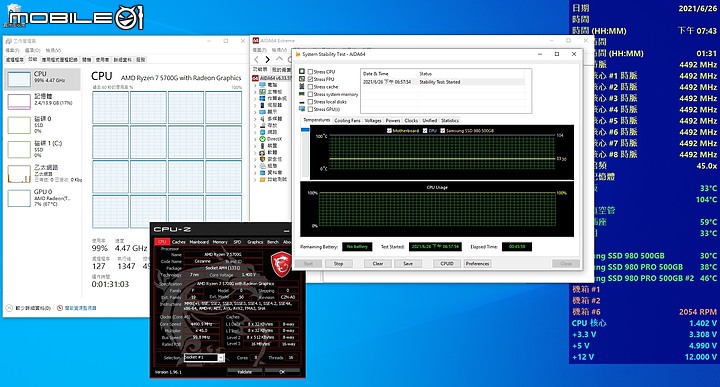The height and width of the screenshot is (387, 720).
Task: Click the icon beside Stress cache
Action: 302,87
